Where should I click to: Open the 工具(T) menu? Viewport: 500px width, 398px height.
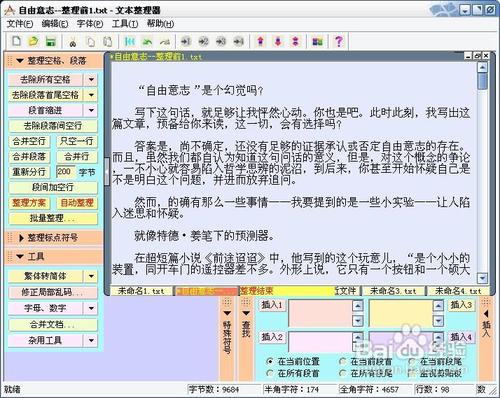tap(125, 24)
